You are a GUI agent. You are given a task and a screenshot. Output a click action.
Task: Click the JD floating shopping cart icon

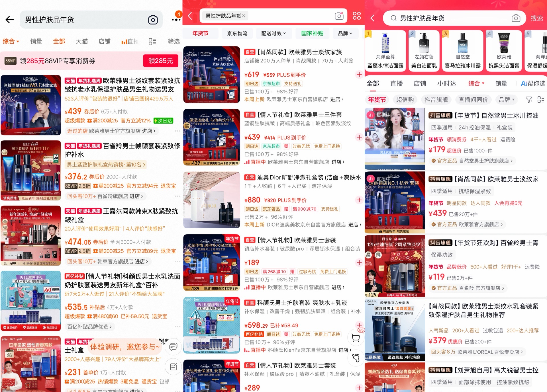pyautogui.click(x=356, y=338)
